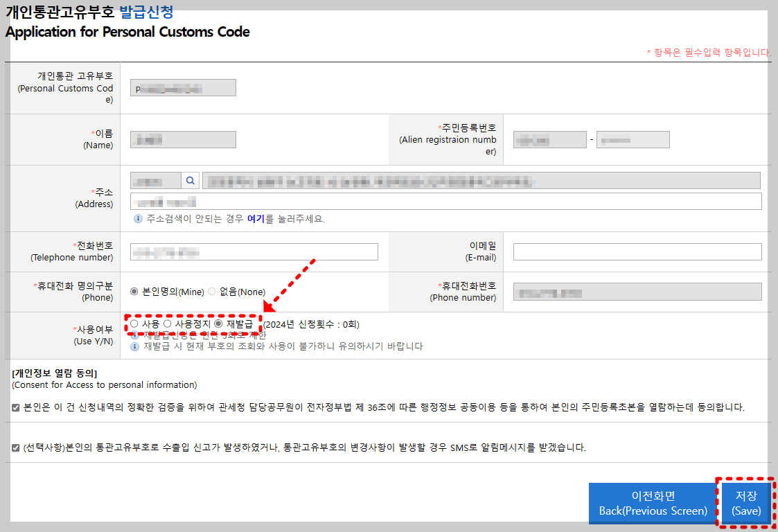The height and width of the screenshot is (532, 778).
Task: Select the 사용정지 (Suspend) radio button
Action: [168, 323]
